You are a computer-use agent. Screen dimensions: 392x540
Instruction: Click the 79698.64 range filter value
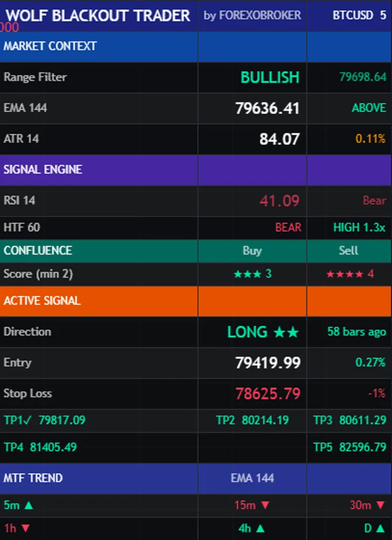coord(363,77)
